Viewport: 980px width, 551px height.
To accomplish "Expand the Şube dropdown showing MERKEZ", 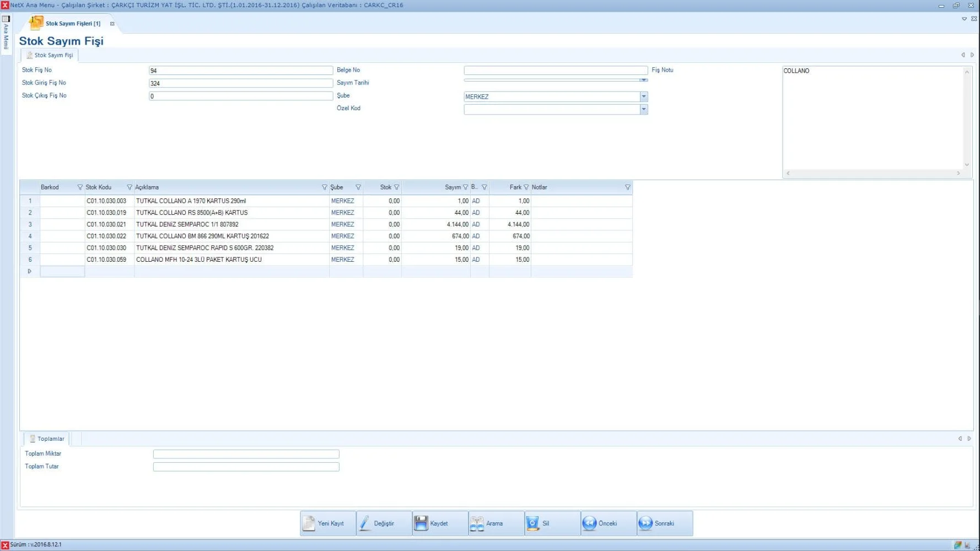I will [x=643, y=96].
